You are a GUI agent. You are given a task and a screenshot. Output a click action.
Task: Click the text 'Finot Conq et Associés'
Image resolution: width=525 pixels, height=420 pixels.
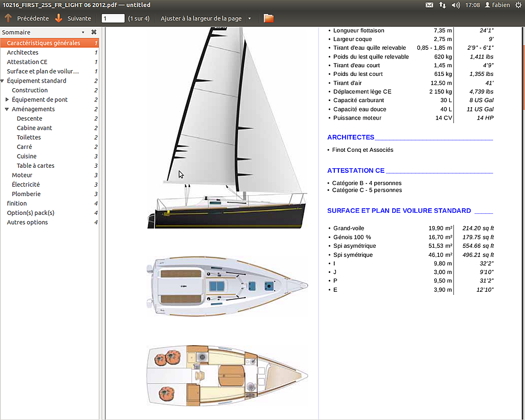tap(362, 150)
